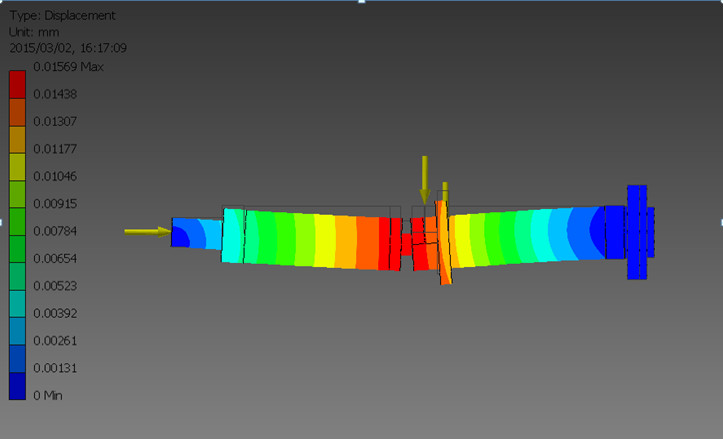Click the '0.00784' legend value
This screenshot has width=723, height=439.
point(55,231)
